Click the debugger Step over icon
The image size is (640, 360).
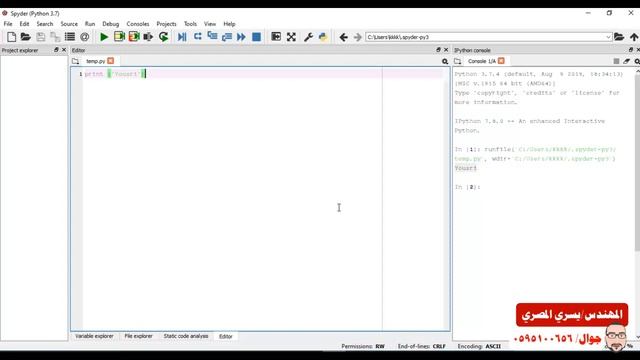click(x=198, y=36)
